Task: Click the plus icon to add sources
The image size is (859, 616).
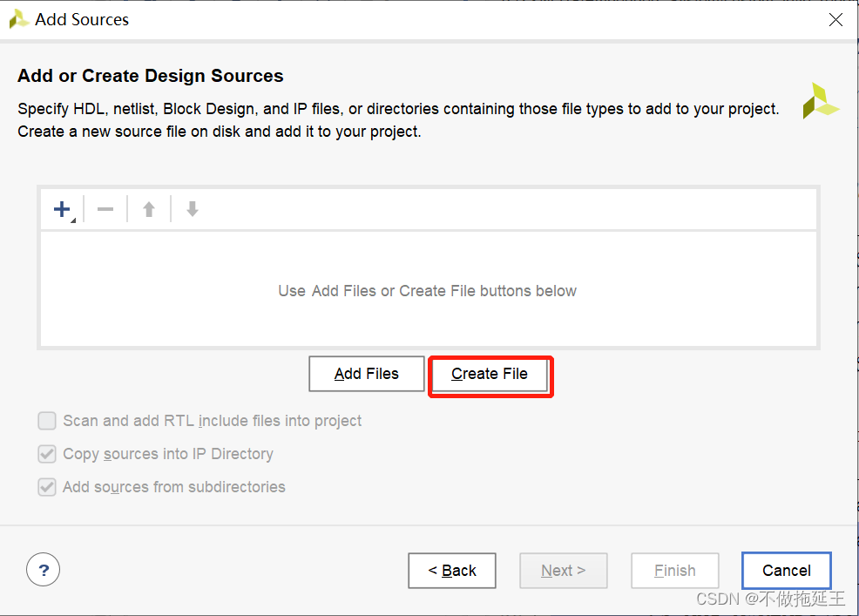Action: (62, 209)
